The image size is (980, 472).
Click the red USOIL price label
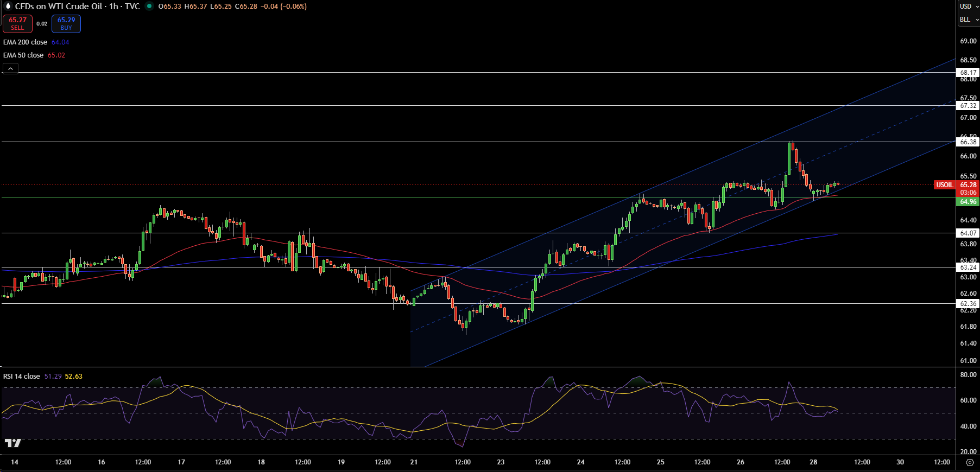[944, 185]
